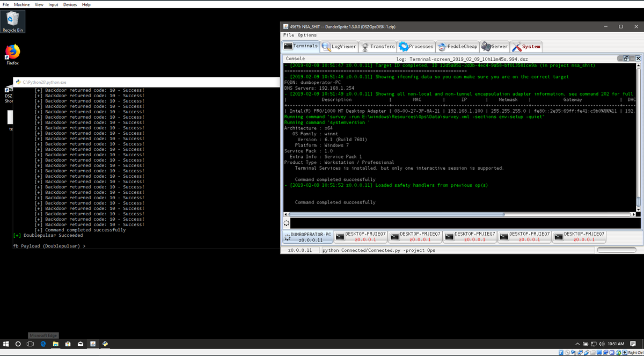Click VirtualBox mouse integration indicator
644x356 pixels.
pyautogui.click(x=618, y=353)
